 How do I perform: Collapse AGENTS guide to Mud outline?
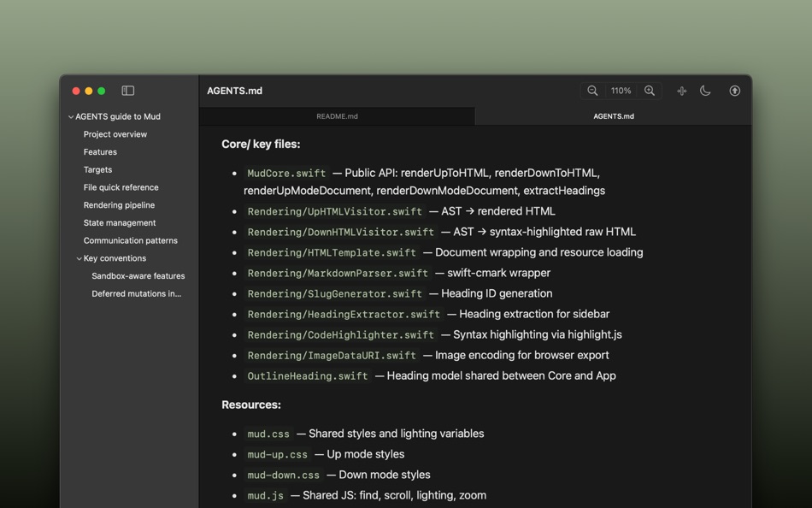click(71, 117)
